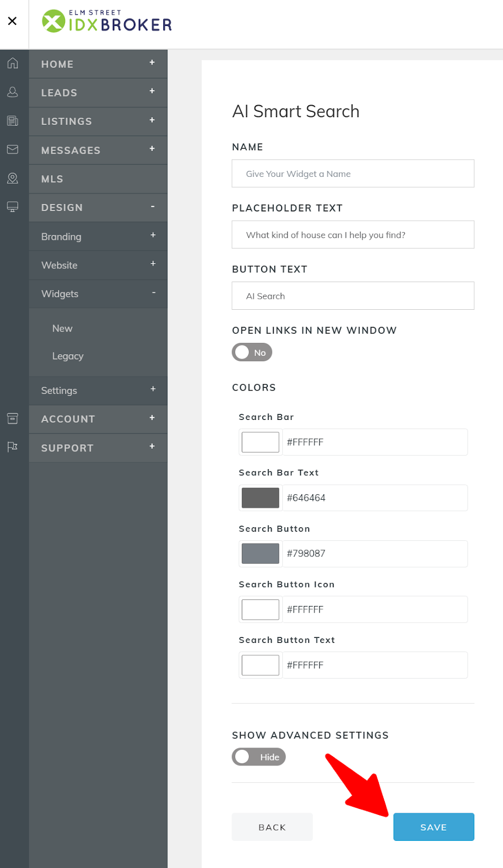The height and width of the screenshot is (868, 503).
Task: Toggle Open Links in New Window switch
Action: point(252,352)
